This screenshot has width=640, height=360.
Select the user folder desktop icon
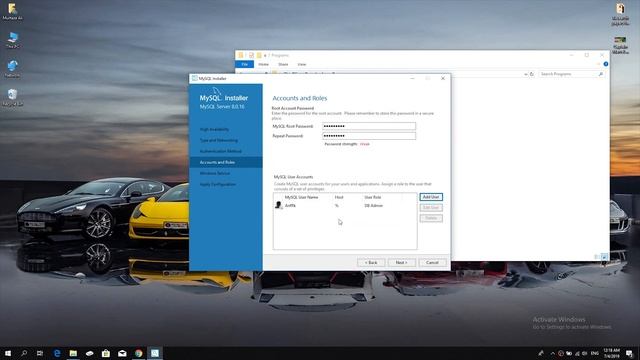(x=13, y=11)
